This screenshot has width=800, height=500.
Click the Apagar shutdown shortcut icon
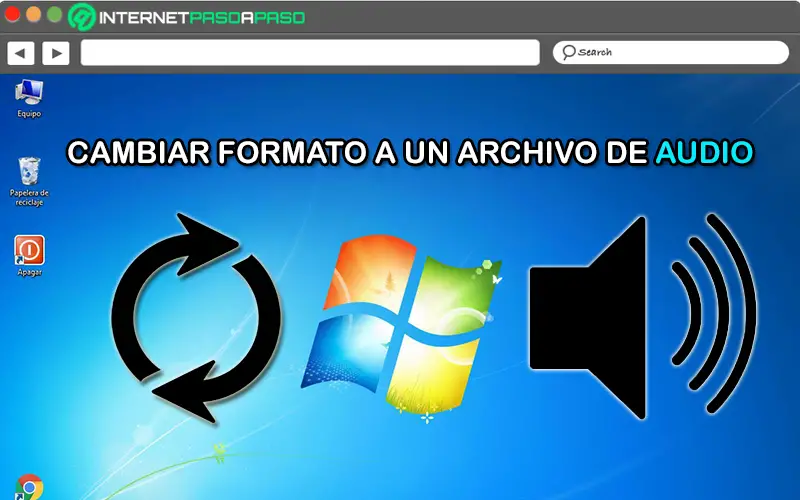[x=29, y=250]
